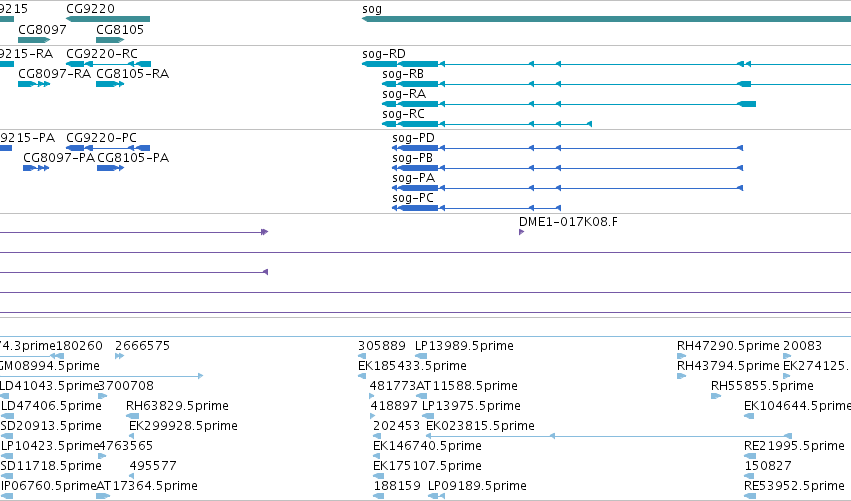
Task: Click the LP13989.5prime EST marker
Action: [x=421, y=356]
